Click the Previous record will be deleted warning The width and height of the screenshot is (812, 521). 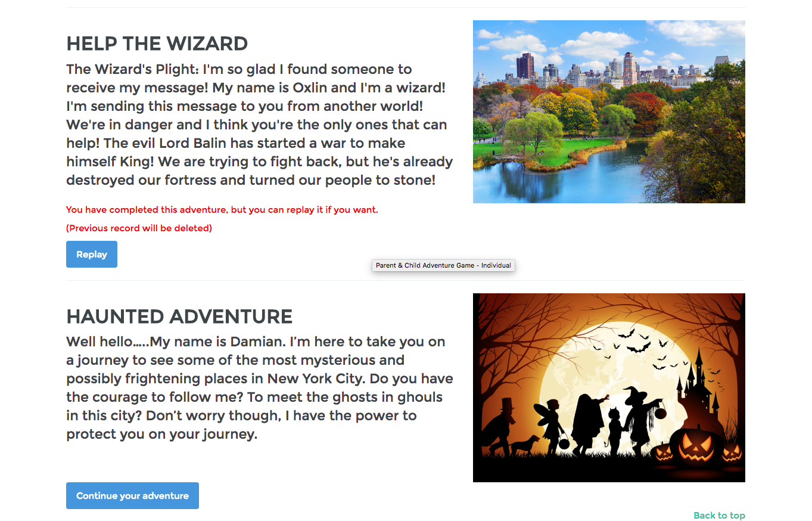(x=139, y=228)
